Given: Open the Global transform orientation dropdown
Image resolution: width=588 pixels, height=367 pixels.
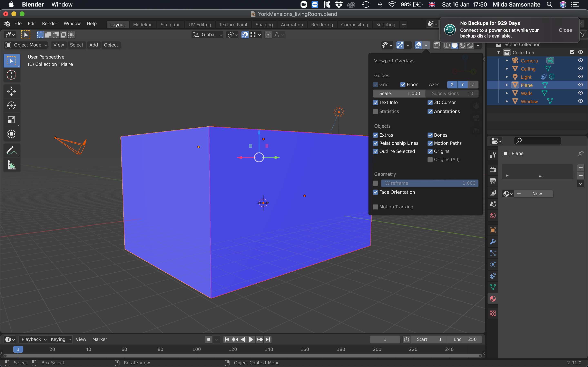Looking at the screenshot, I should (208, 35).
